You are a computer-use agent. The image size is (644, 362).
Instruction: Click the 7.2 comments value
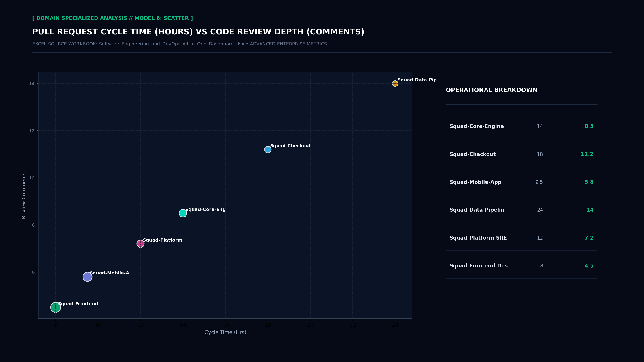pyautogui.click(x=589, y=238)
